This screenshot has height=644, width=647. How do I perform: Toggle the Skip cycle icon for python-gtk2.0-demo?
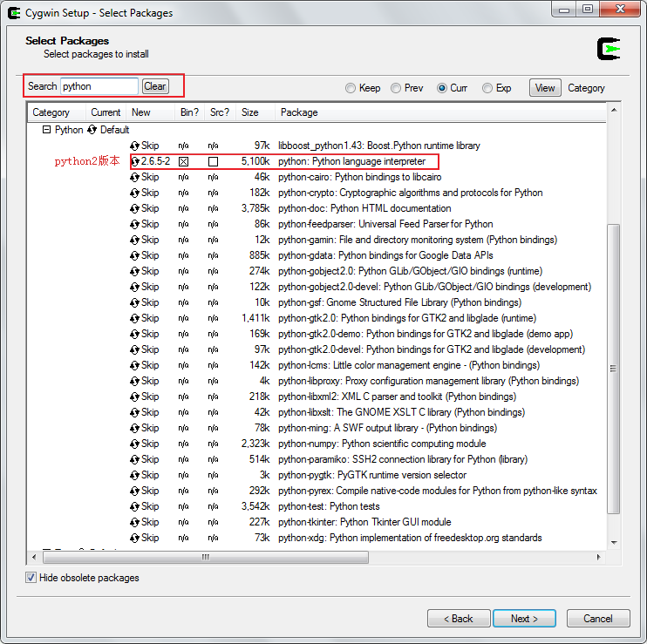point(134,334)
